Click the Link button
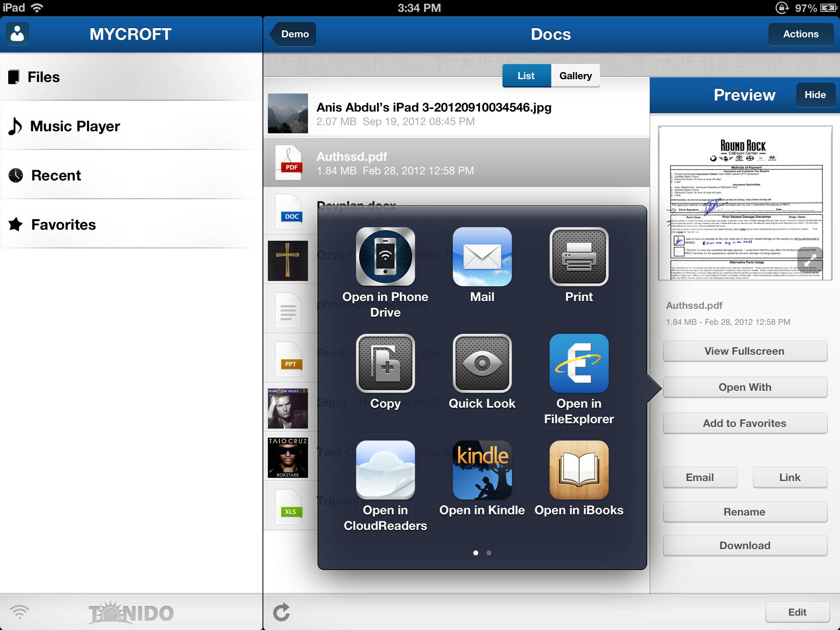 tap(790, 477)
